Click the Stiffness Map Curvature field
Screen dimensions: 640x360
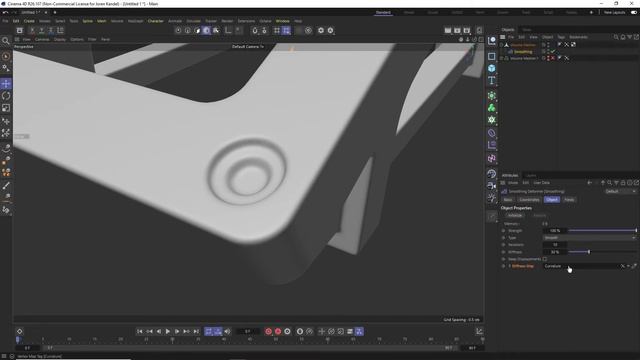[581, 266]
